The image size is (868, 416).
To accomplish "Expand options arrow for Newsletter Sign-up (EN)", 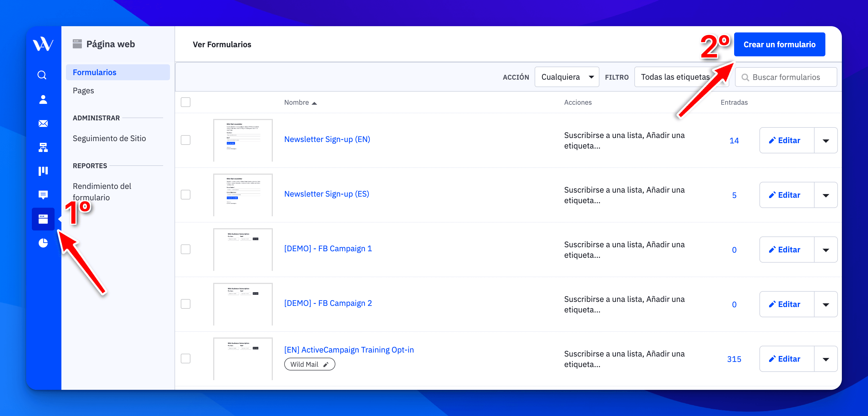I will tap(826, 140).
